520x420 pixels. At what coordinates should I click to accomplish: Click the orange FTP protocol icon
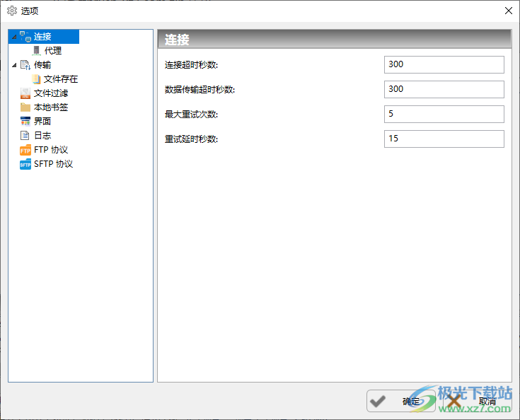point(25,150)
